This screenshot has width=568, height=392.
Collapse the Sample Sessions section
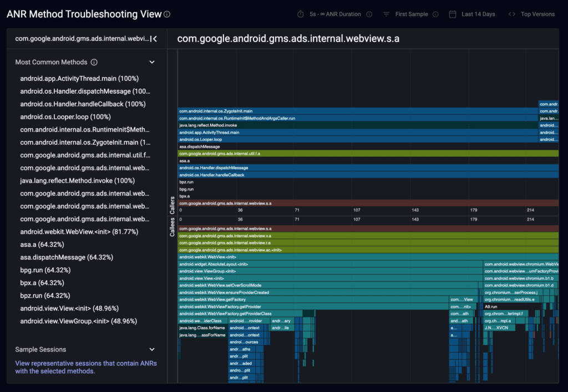(152, 350)
